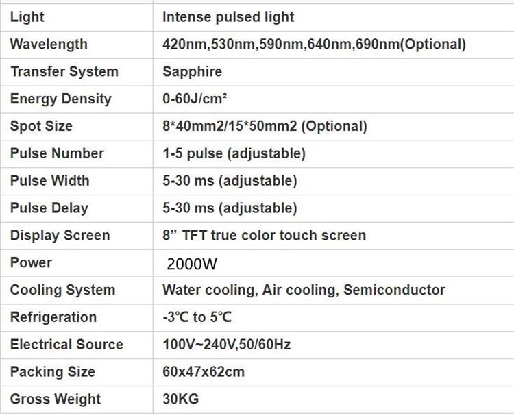Click the Spot Size label

coord(41,126)
